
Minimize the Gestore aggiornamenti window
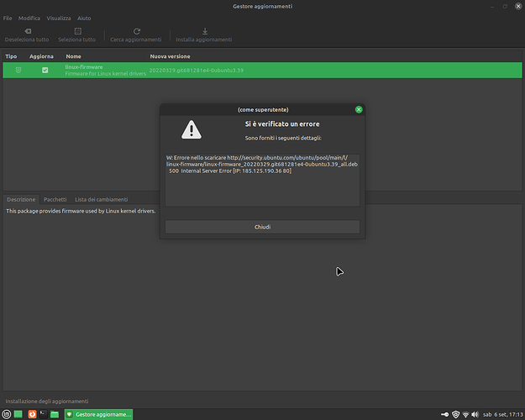492,7
